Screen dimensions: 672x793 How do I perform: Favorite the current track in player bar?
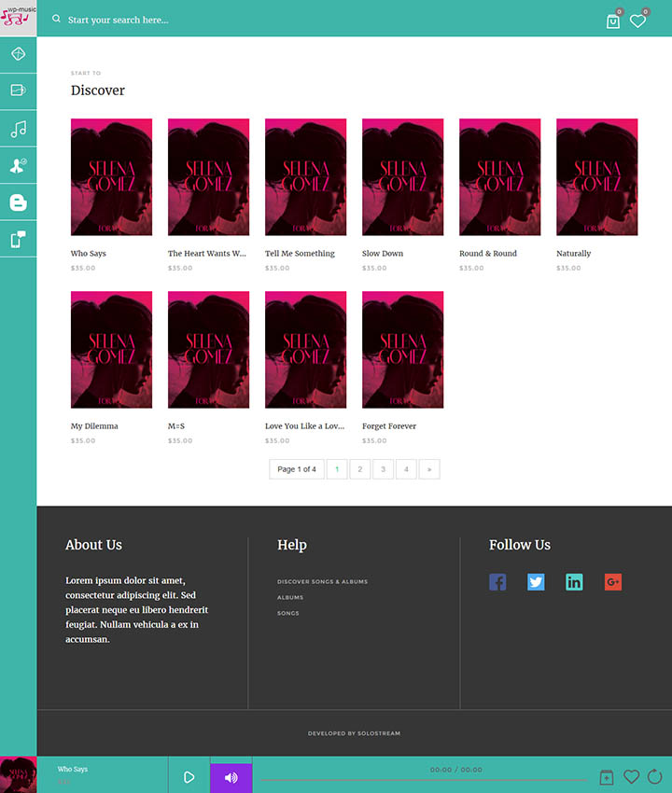pos(631,776)
